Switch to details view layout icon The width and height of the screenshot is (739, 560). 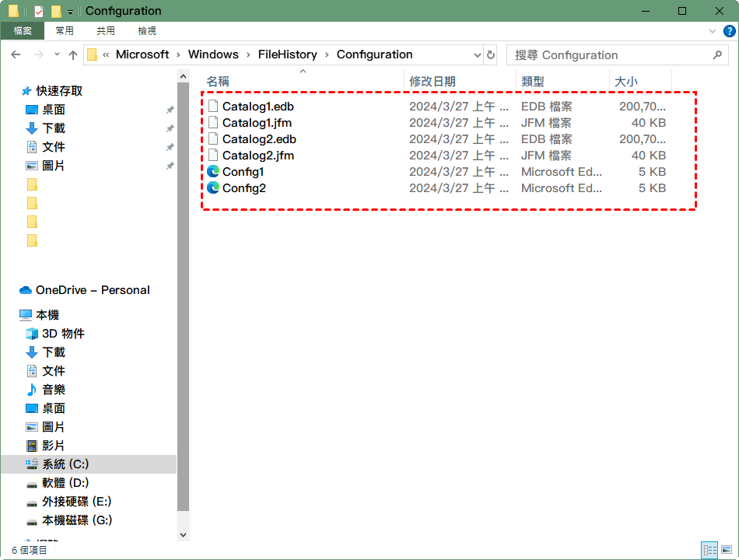click(x=709, y=550)
